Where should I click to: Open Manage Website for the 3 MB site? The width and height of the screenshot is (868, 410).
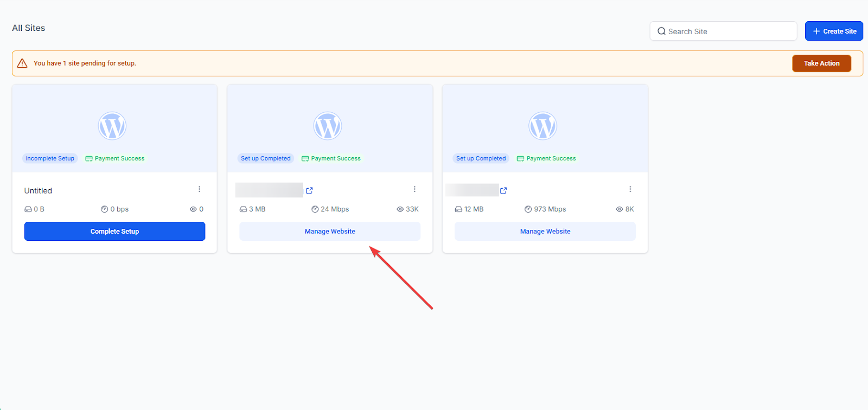click(330, 231)
